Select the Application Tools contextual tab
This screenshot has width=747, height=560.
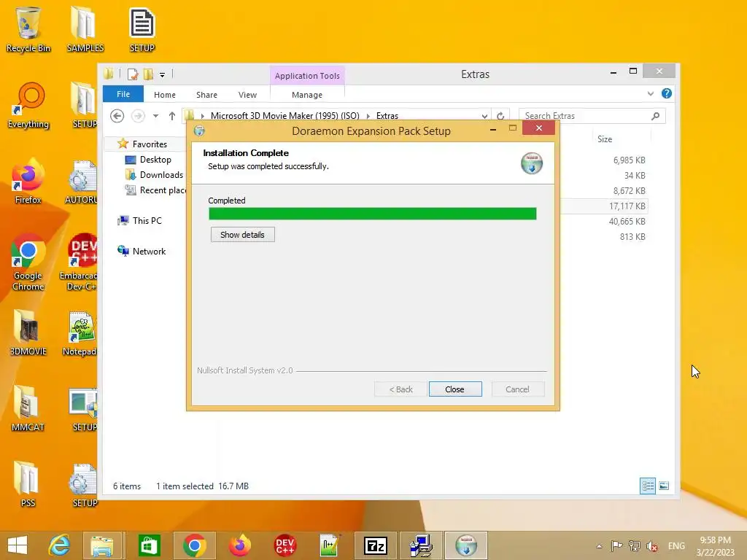pyautogui.click(x=307, y=76)
